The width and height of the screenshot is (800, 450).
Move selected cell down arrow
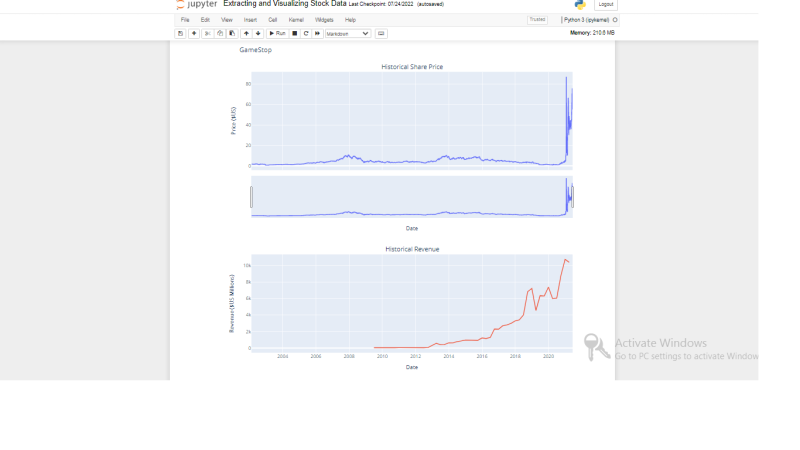point(258,34)
